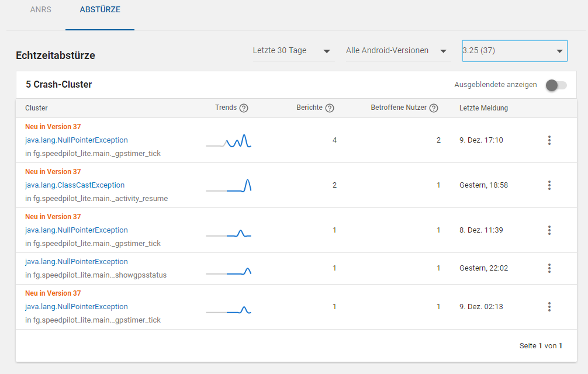Click the help icon beside Betroffene Nutzer
This screenshot has width=588, height=374.
434,108
